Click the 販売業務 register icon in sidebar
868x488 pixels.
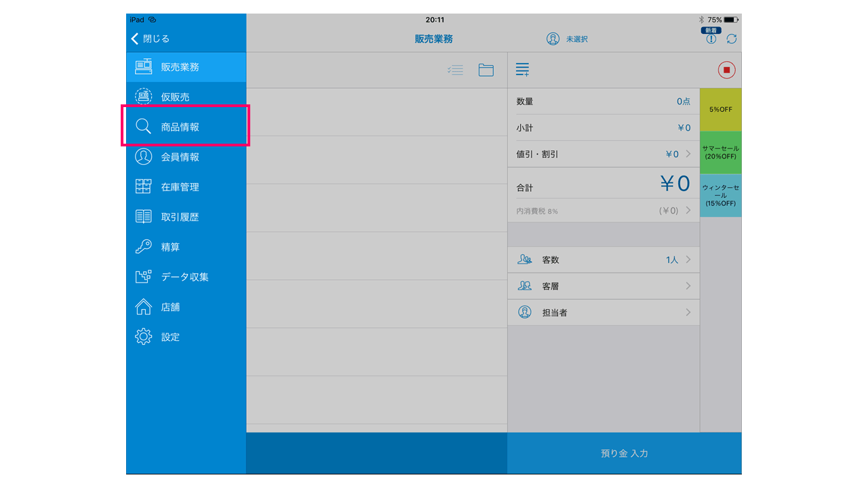[x=143, y=67]
